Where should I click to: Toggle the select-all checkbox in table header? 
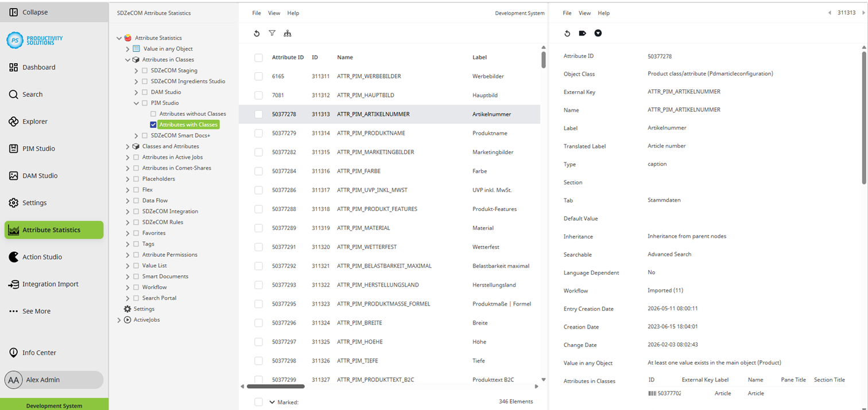pos(258,57)
